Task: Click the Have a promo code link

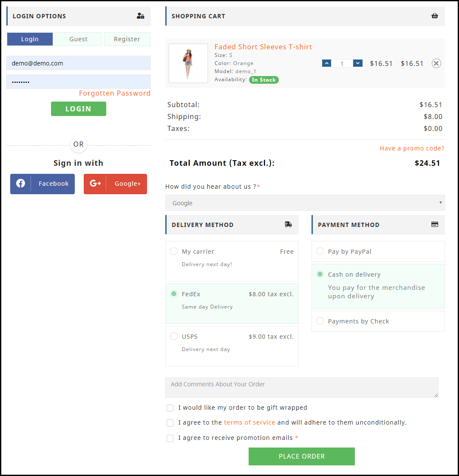Action: click(x=412, y=148)
